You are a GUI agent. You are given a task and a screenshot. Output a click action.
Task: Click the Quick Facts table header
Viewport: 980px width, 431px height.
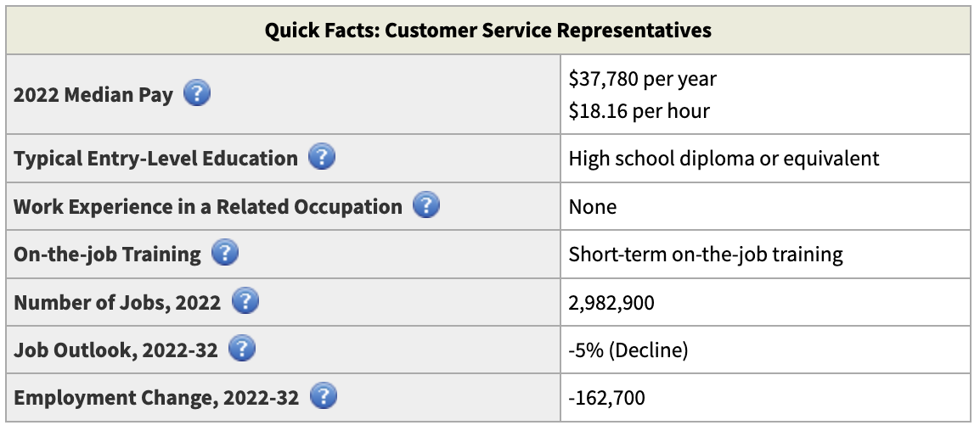pos(488,31)
